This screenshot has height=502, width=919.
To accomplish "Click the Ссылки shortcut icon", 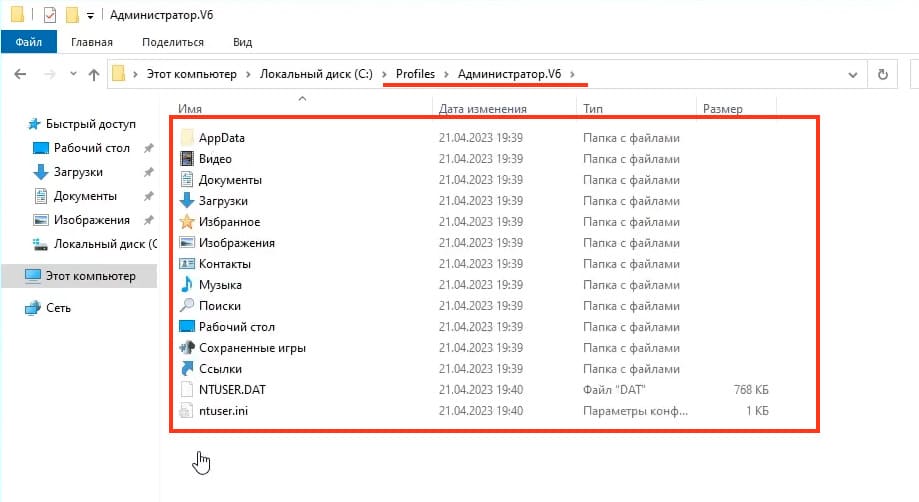I will click(x=187, y=369).
